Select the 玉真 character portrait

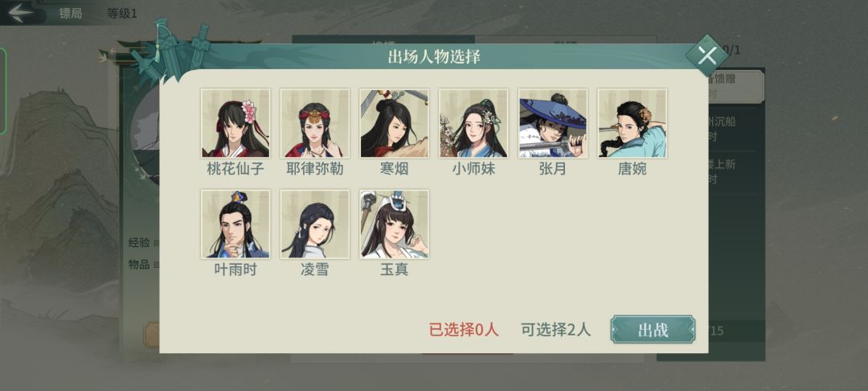(394, 224)
